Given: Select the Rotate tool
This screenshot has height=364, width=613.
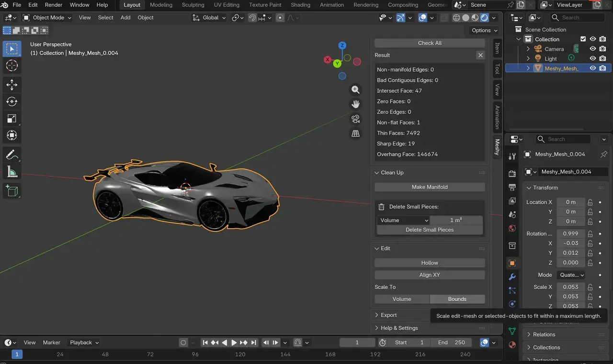Looking at the screenshot, I should (x=12, y=102).
